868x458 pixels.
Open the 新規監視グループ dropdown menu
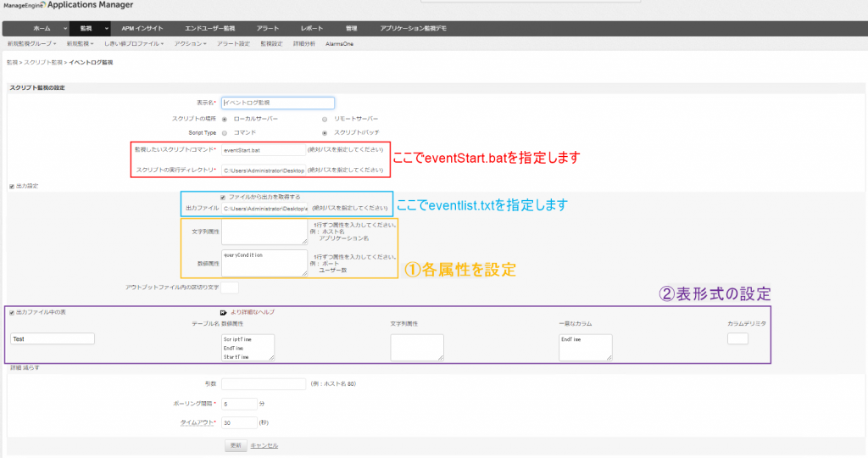pos(31,42)
